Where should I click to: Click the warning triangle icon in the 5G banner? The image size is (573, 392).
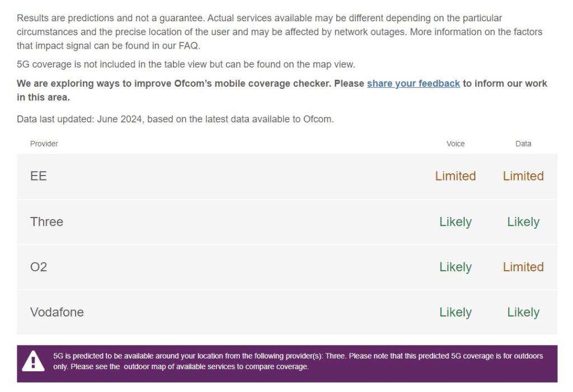[x=33, y=362]
